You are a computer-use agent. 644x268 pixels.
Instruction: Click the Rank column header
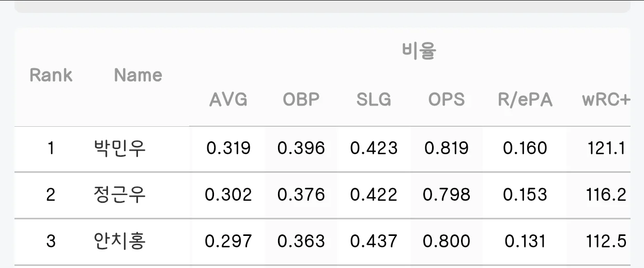click(51, 75)
